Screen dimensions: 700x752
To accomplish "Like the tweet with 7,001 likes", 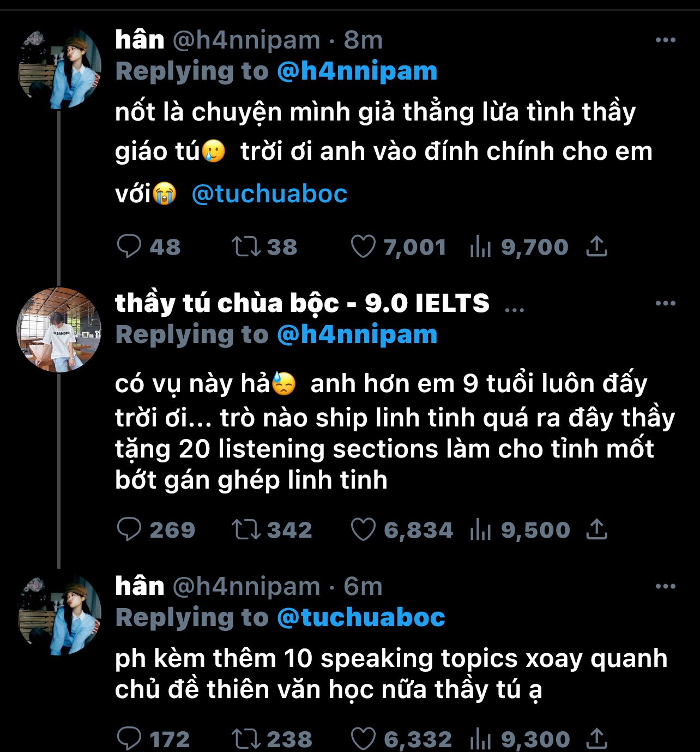I will 363,246.
